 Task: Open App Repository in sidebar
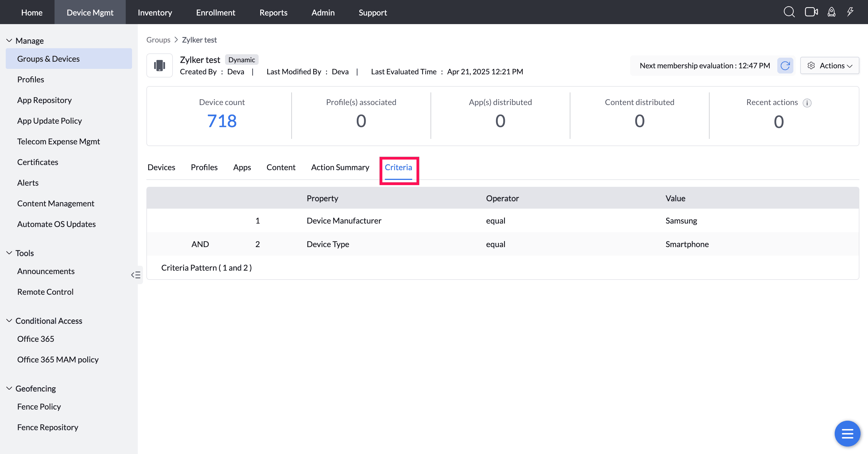(x=44, y=100)
